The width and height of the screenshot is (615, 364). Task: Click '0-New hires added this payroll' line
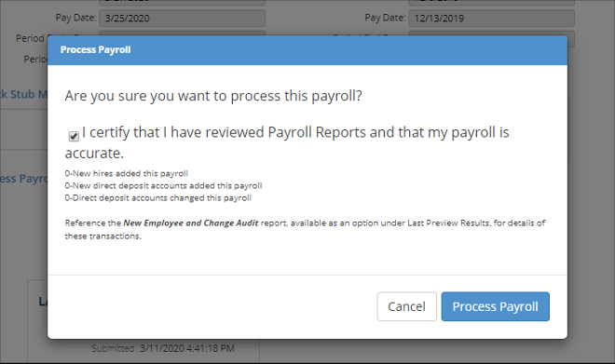click(x=127, y=173)
